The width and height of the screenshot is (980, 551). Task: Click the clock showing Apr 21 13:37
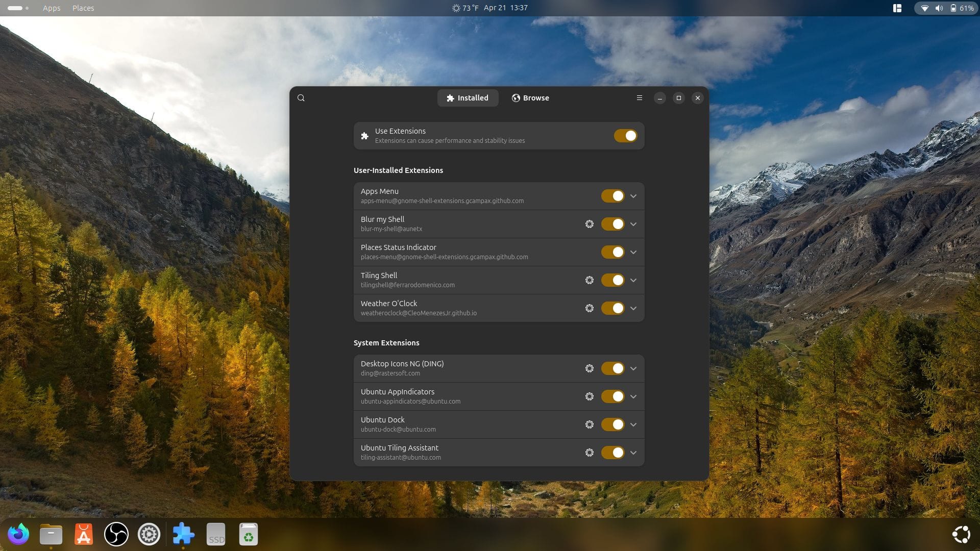pos(505,8)
